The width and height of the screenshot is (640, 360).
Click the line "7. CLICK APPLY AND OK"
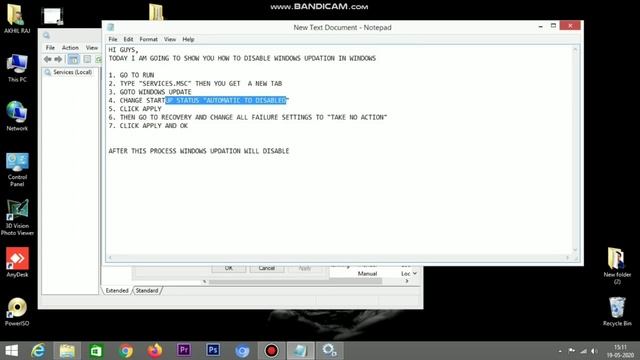pyautogui.click(x=148, y=126)
